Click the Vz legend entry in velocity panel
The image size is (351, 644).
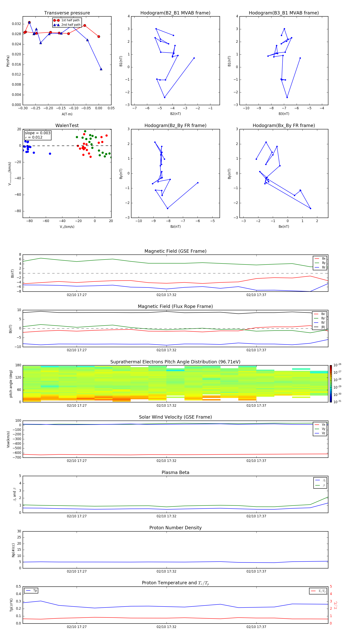click(320, 433)
